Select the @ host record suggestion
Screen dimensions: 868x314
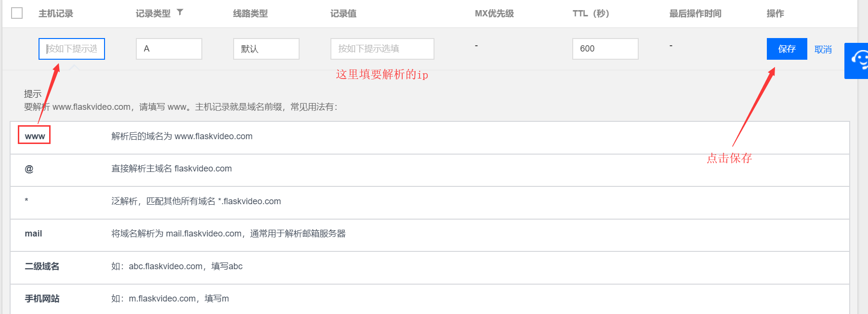[x=29, y=169]
